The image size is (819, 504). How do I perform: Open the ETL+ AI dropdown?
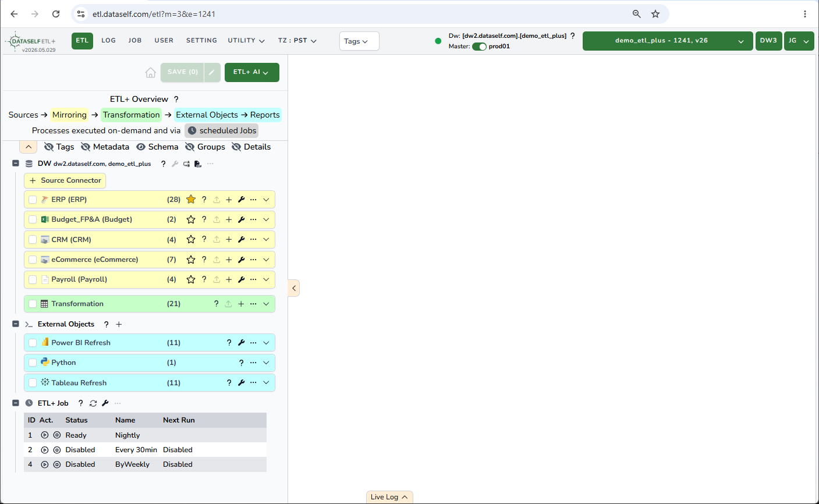(252, 72)
